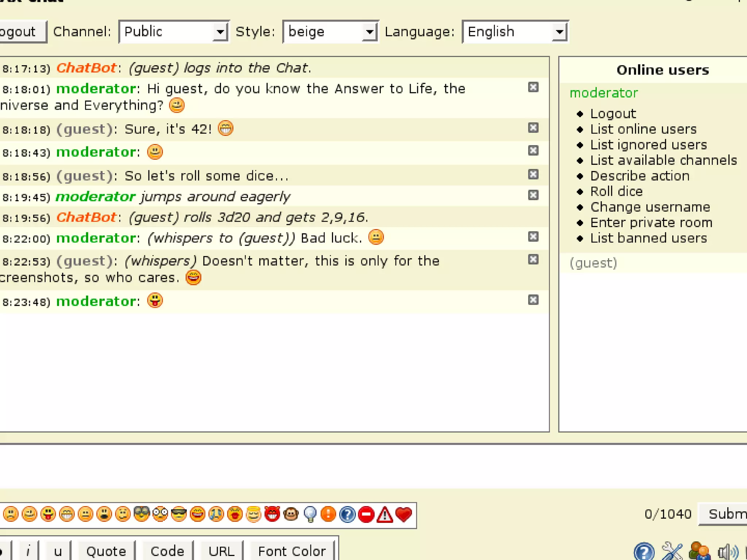Toggle the online users list icon

point(700,551)
